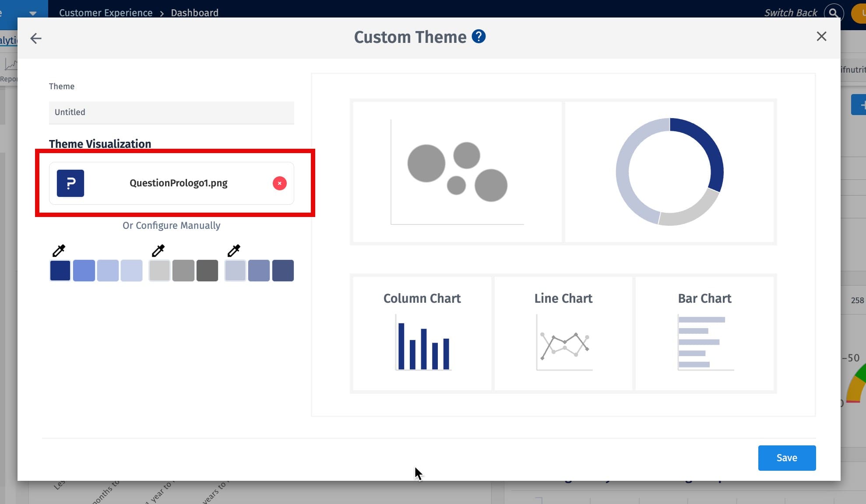Open the workspace dropdown in the top left corner
This screenshot has width=866, height=504.
32,13
